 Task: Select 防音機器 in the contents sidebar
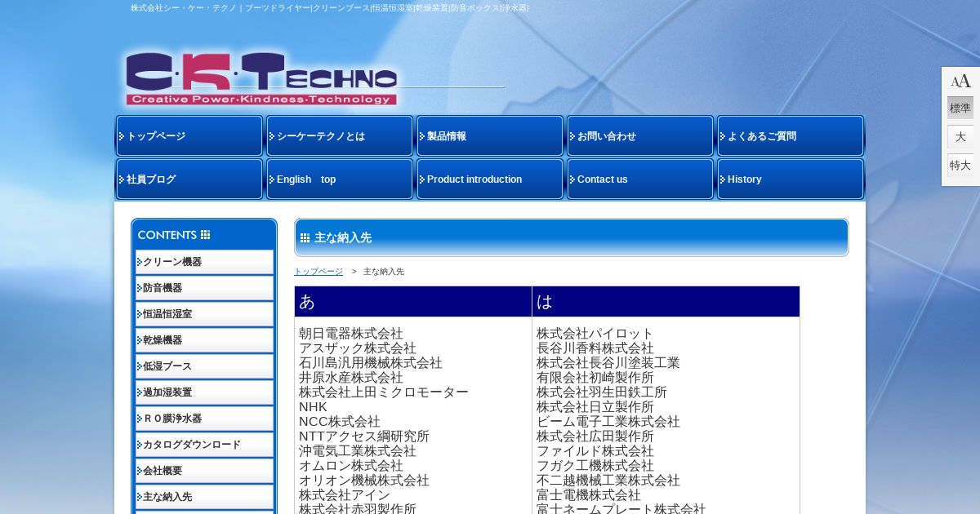coord(204,288)
